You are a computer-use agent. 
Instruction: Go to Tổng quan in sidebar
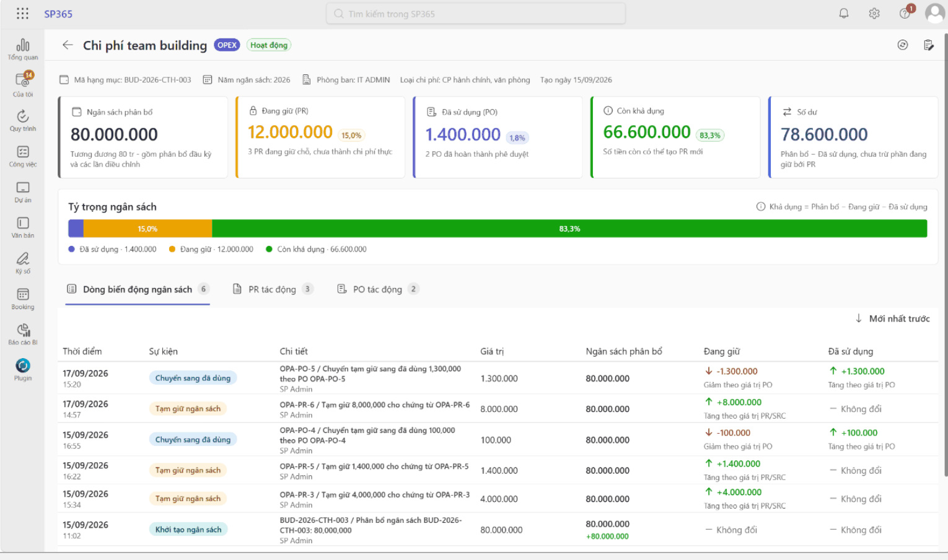pyautogui.click(x=23, y=49)
